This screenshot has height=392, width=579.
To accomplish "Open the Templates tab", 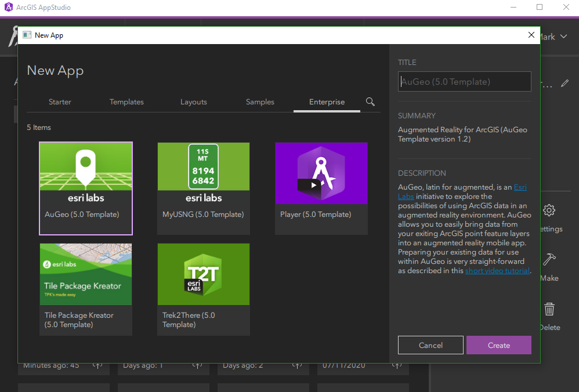I will (x=126, y=101).
